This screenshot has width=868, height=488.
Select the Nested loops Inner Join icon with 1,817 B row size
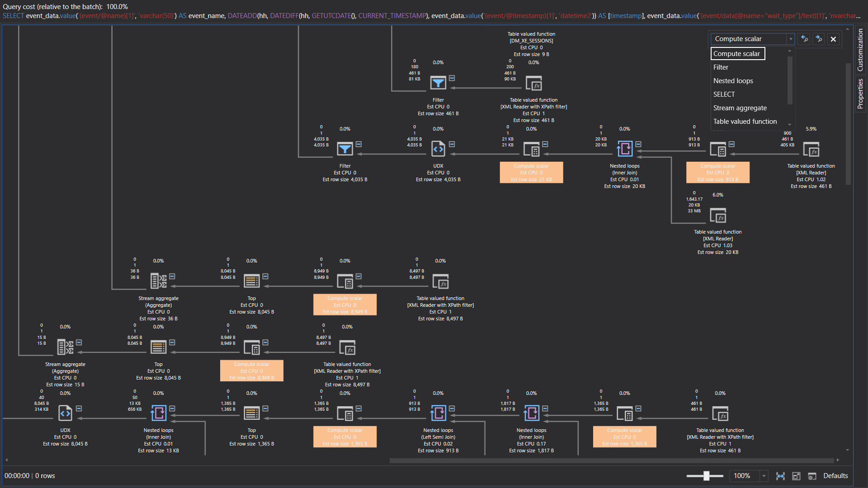click(531, 413)
